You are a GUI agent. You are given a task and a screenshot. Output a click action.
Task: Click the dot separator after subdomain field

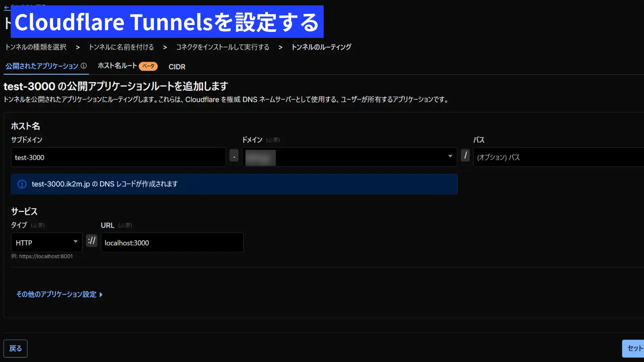pyautogui.click(x=234, y=156)
